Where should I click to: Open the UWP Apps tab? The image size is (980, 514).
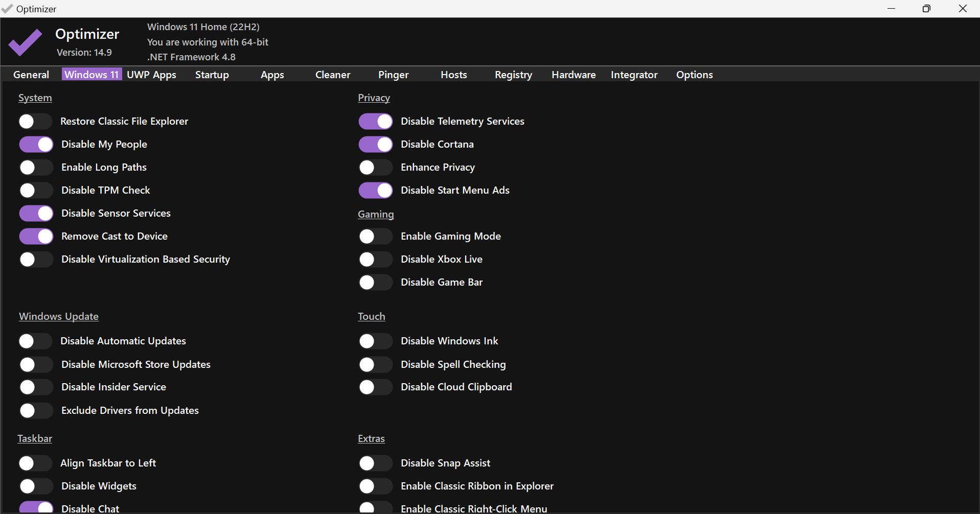pos(151,75)
